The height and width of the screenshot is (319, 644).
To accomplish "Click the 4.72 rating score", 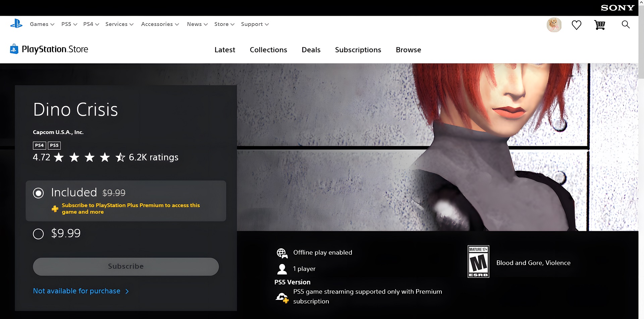I will pos(42,157).
